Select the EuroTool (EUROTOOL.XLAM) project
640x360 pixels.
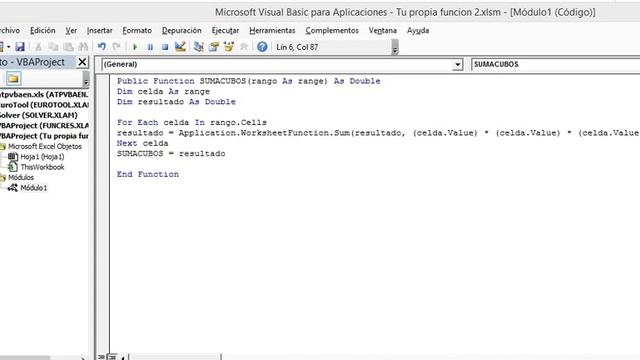44,105
